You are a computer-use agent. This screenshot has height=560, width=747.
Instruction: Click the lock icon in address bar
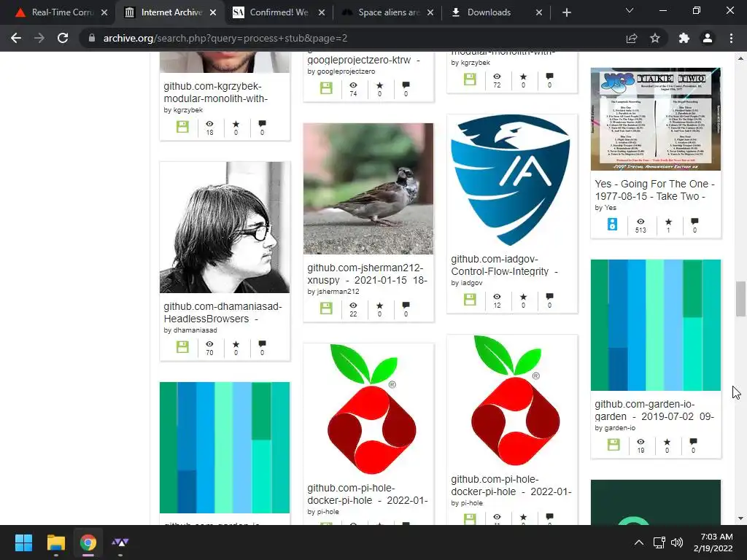[91, 38]
